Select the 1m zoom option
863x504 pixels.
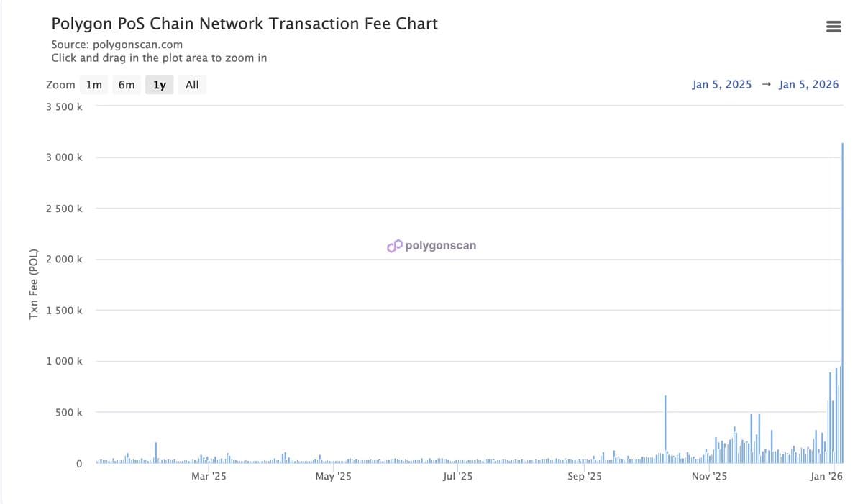pos(93,84)
